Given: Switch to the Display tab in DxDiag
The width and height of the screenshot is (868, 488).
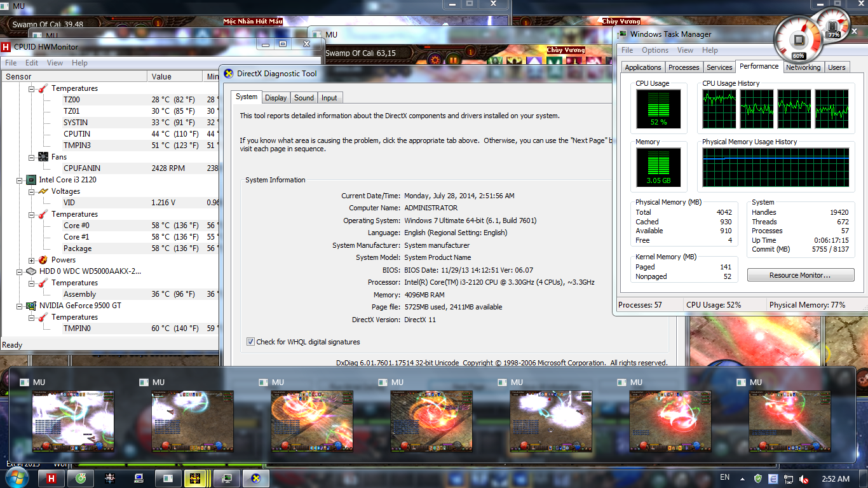Looking at the screenshot, I should coord(276,98).
